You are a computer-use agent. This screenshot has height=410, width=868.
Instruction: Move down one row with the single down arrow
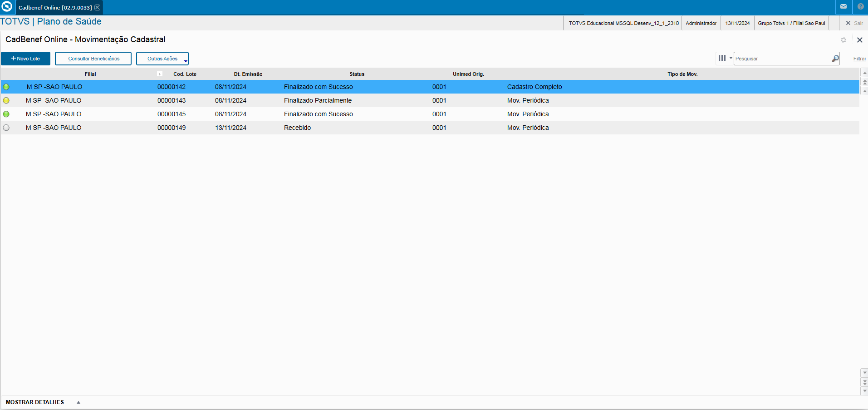pyautogui.click(x=864, y=373)
